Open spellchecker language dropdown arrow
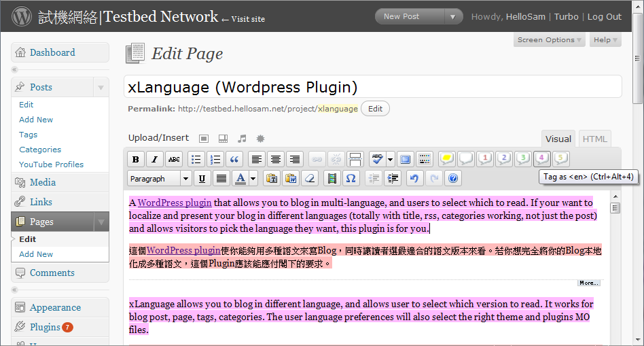 [390, 159]
